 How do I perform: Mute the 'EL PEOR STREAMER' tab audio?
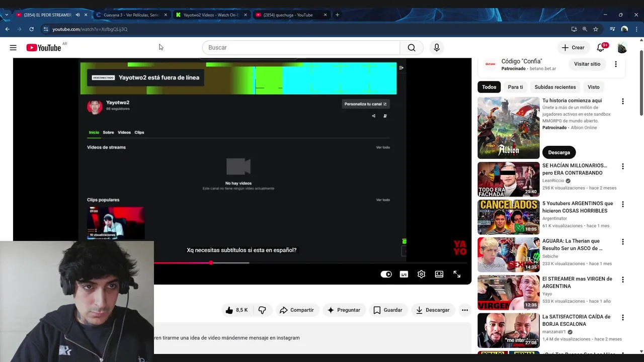click(77, 15)
